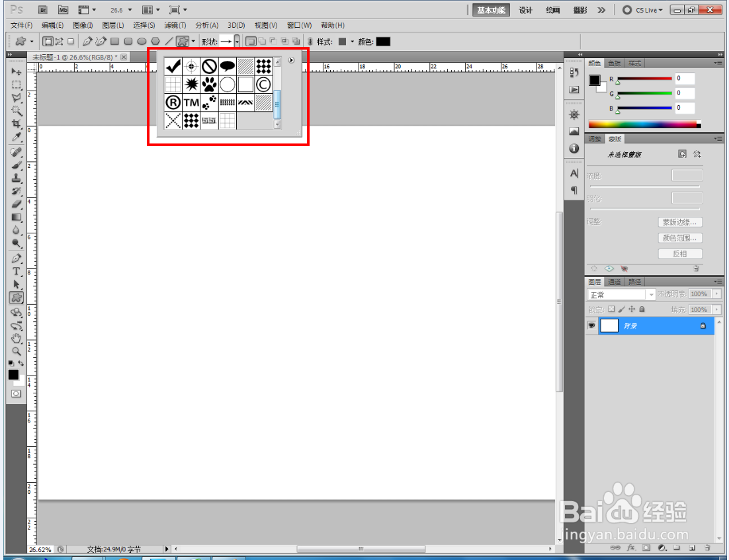This screenshot has width=729, height=560.
Task: Pick the copyright symbol shape
Action: pos(263,85)
